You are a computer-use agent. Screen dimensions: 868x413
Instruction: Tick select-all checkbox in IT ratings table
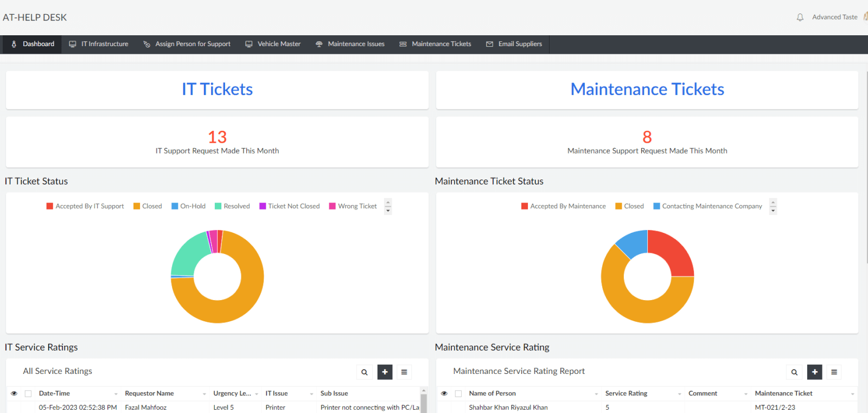28,393
